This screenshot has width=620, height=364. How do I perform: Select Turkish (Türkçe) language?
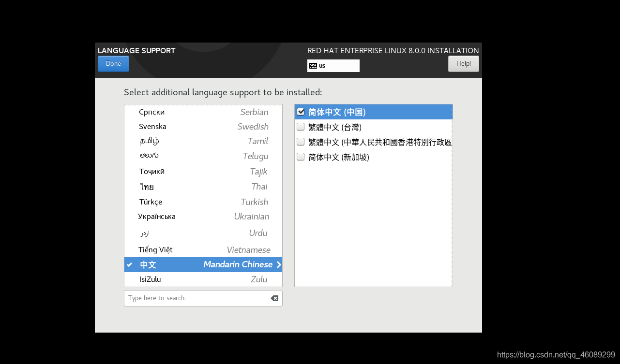click(203, 202)
